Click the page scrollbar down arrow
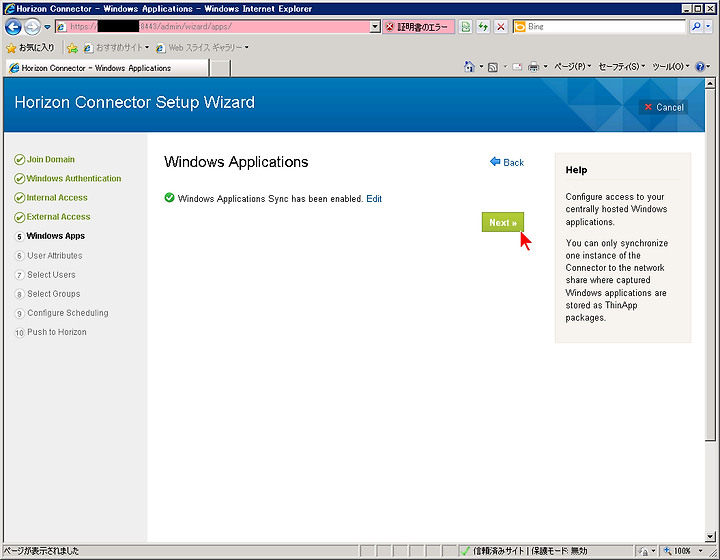 [x=710, y=536]
